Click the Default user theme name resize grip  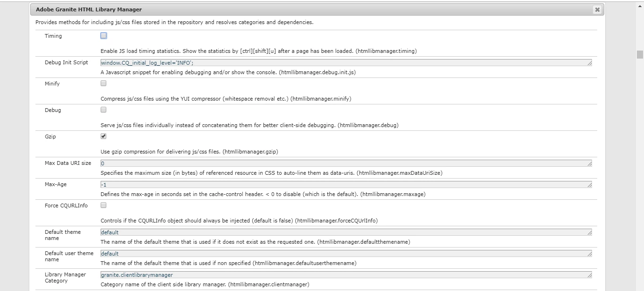(x=589, y=254)
